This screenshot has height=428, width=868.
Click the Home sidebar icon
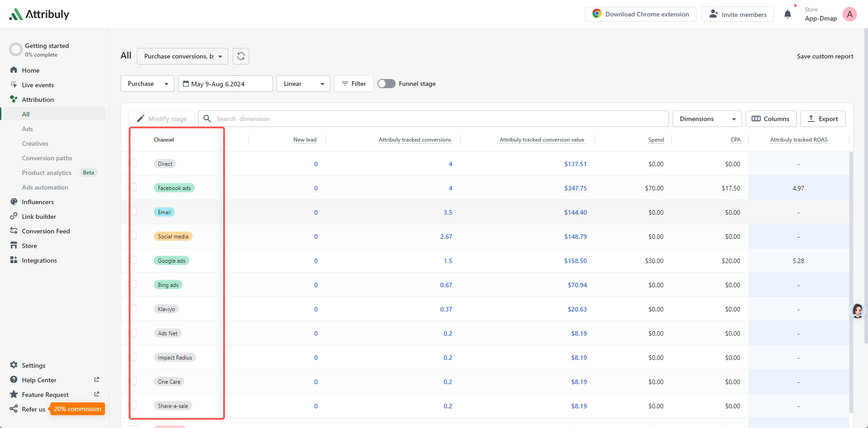pos(14,70)
